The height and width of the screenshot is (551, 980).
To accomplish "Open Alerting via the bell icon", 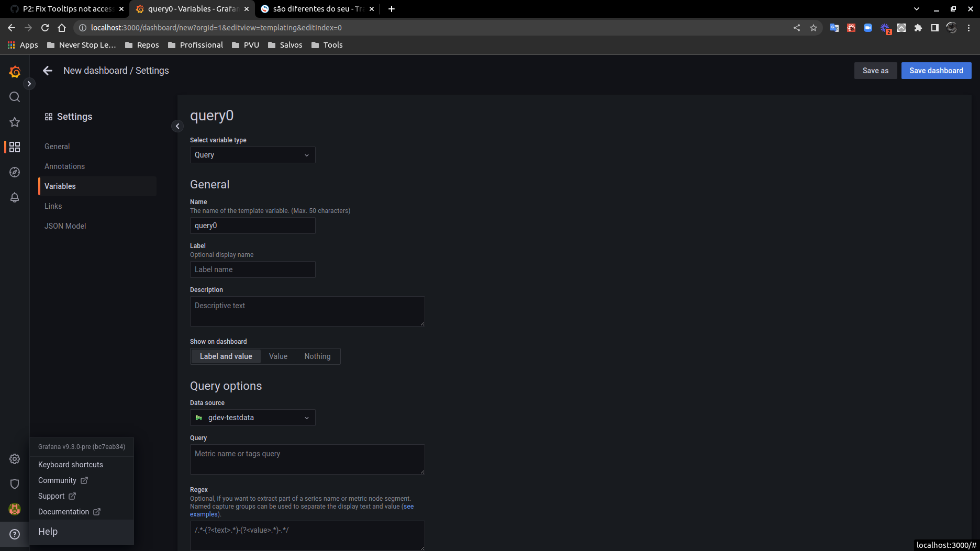I will [15, 197].
